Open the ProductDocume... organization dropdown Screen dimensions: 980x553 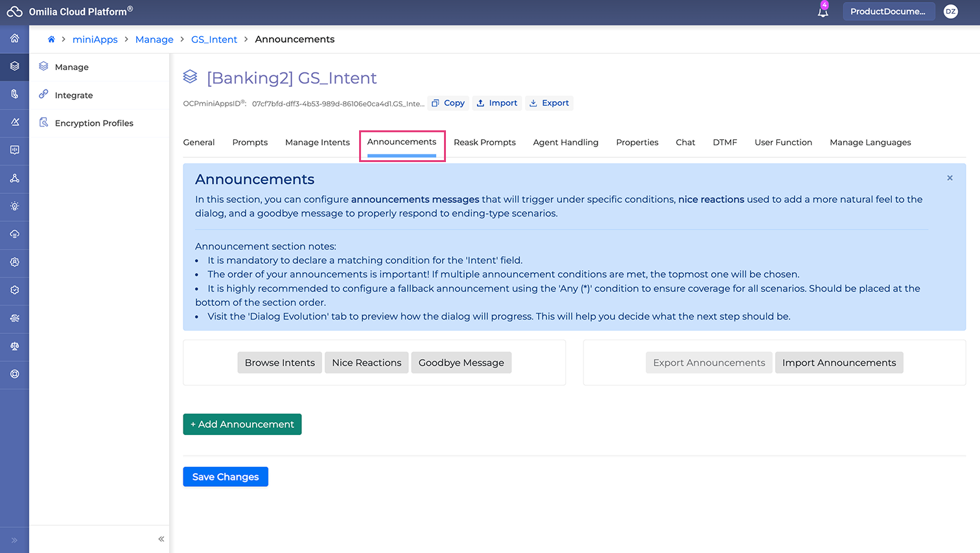888,12
